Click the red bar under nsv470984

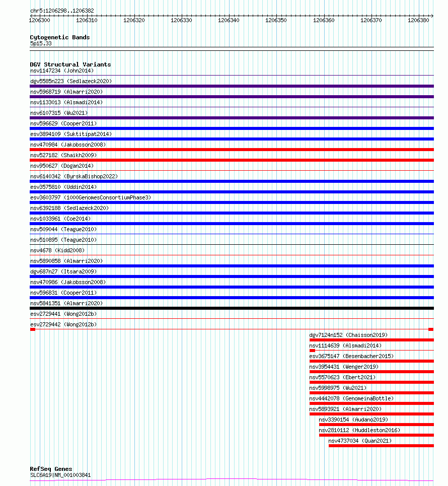pyautogui.click(x=232, y=150)
